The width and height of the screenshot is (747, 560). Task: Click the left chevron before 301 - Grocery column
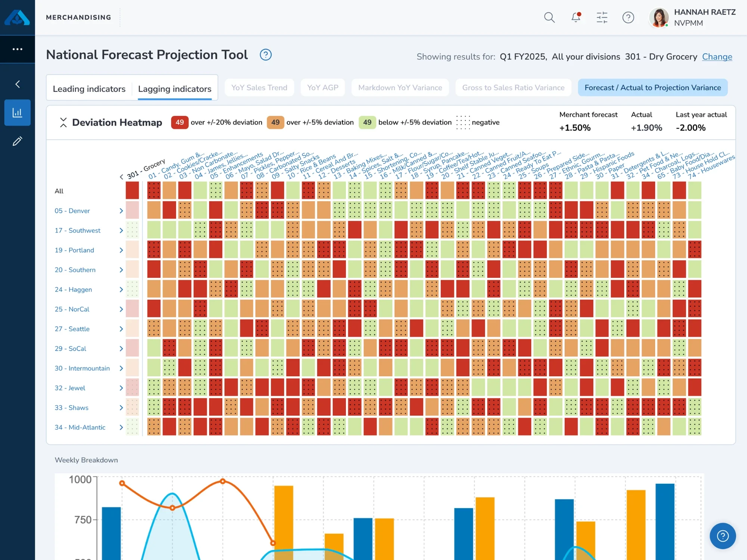pyautogui.click(x=121, y=177)
